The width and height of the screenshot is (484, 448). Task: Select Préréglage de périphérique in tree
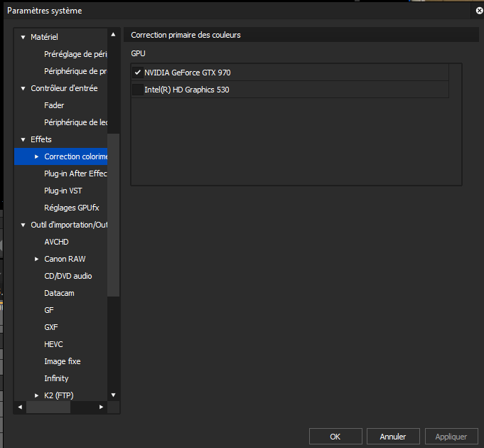point(75,54)
